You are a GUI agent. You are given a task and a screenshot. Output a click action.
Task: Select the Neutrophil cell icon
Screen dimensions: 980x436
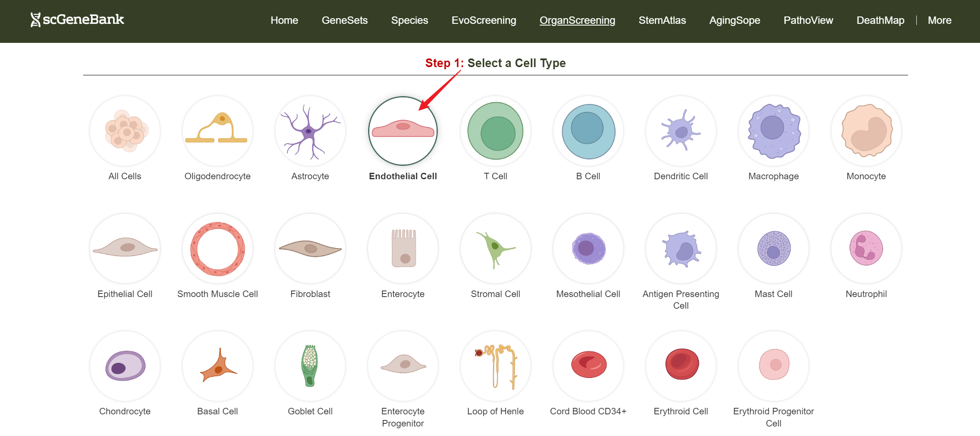click(x=866, y=249)
